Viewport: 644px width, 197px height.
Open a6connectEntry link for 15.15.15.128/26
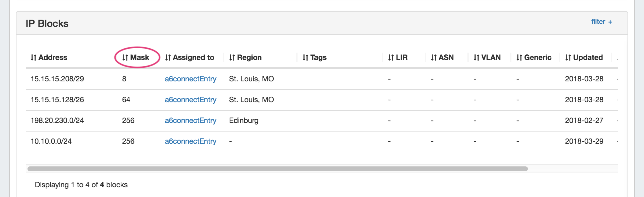coord(190,100)
